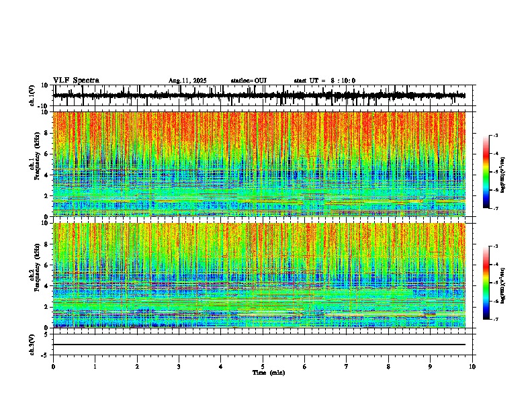Screen dimensions: 532x411
Task: Click the time axis tick label "6"
Action: [x=304, y=367]
